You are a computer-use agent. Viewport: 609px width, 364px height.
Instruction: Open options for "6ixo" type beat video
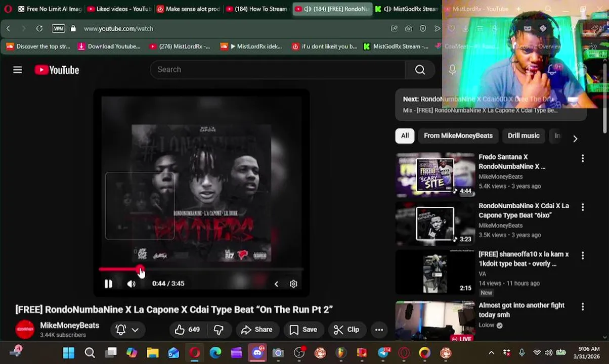pyautogui.click(x=583, y=207)
